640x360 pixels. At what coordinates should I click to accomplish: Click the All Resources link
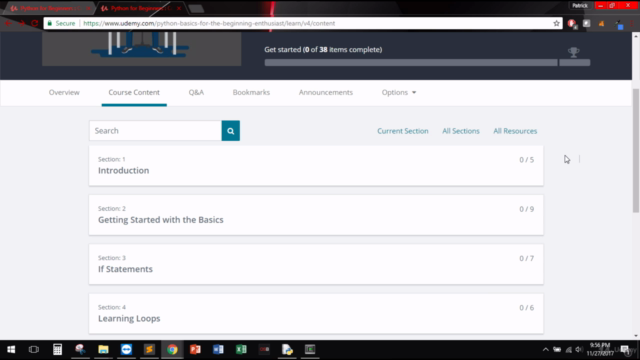[515, 131]
